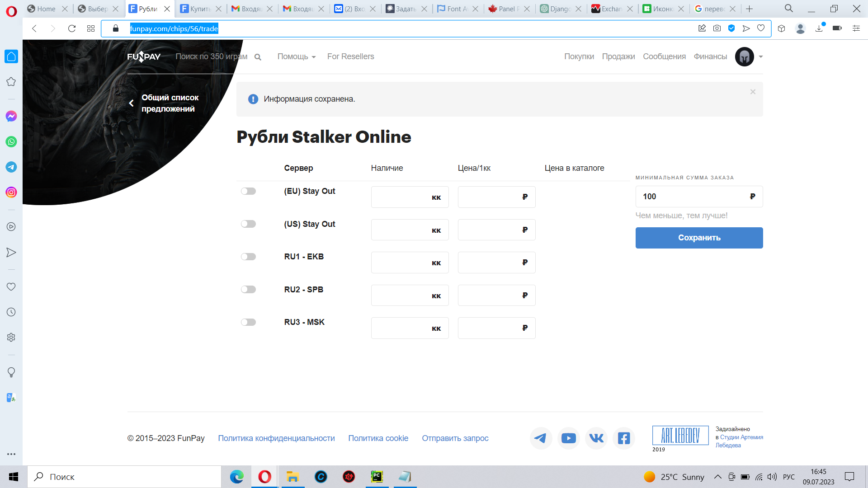Screen dimensions: 868x488
Task: Search tabs with magnifier icon
Action: click(x=789, y=9)
